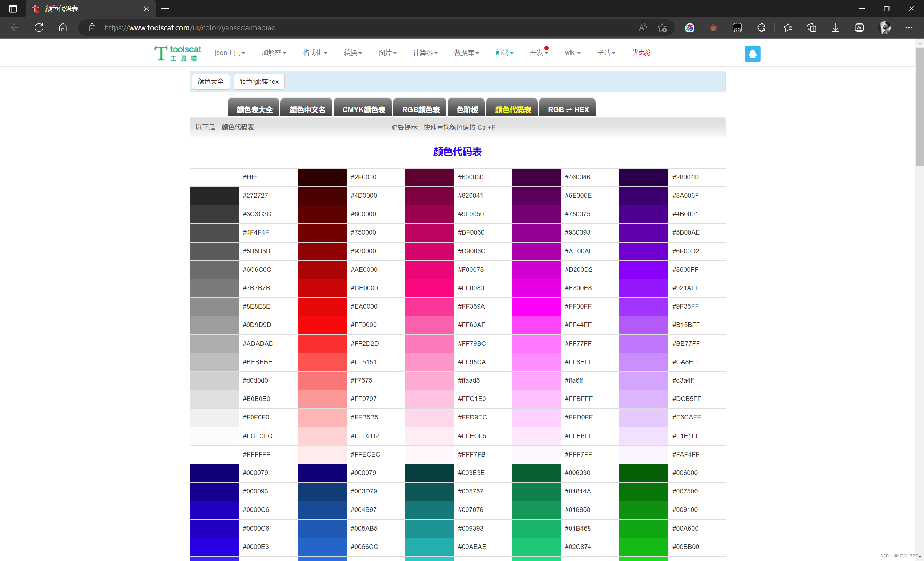Expand the 转换 dropdown menu
The width and height of the screenshot is (924, 561).
click(x=353, y=53)
